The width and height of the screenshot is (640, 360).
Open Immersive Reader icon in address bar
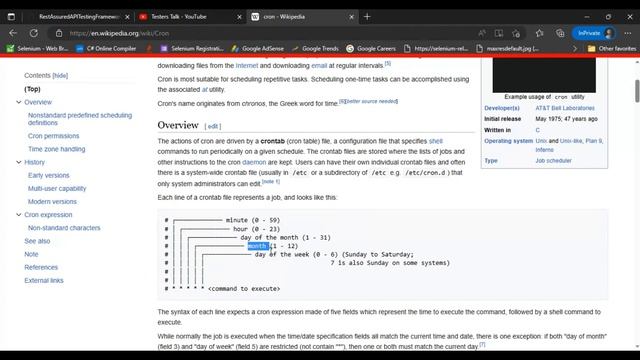[x=499, y=33]
